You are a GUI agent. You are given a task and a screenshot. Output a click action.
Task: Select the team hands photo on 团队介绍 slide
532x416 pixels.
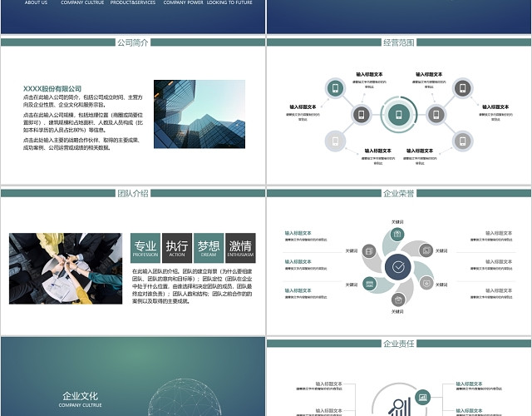point(66,268)
